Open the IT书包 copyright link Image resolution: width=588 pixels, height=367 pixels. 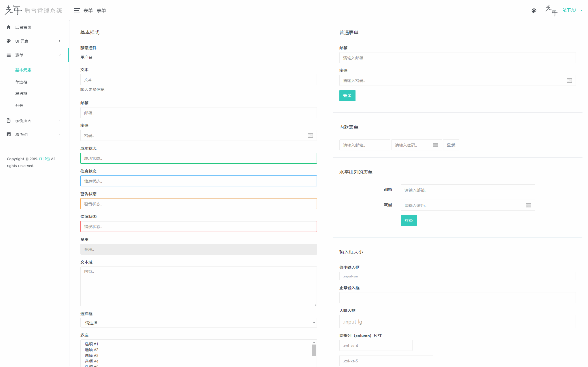pos(44,159)
